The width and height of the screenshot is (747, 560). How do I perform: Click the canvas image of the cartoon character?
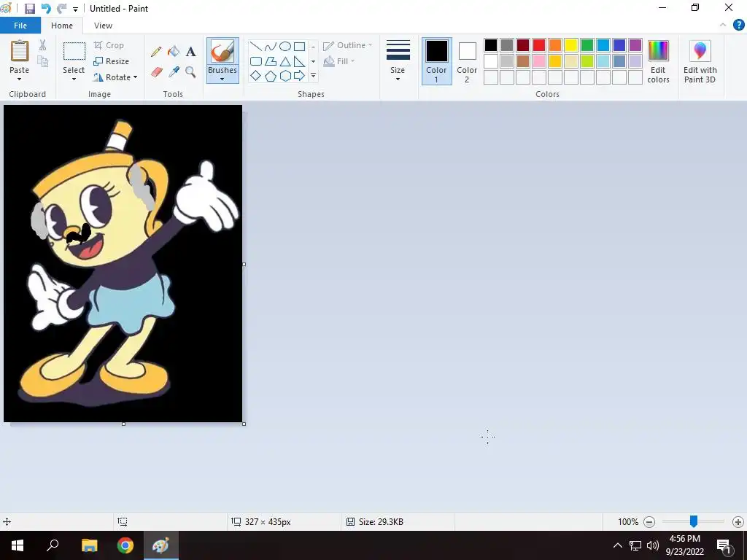click(123, 263)
